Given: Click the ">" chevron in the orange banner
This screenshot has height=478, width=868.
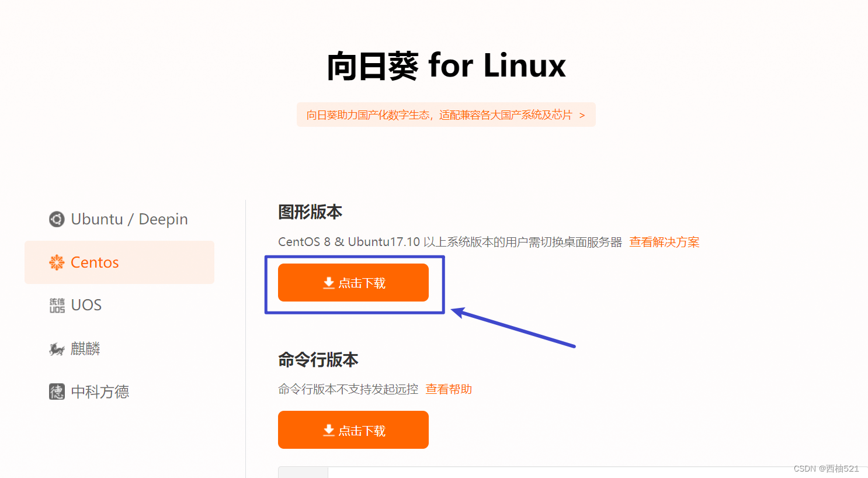Looking at the screenshot, I should coord(582,115).
